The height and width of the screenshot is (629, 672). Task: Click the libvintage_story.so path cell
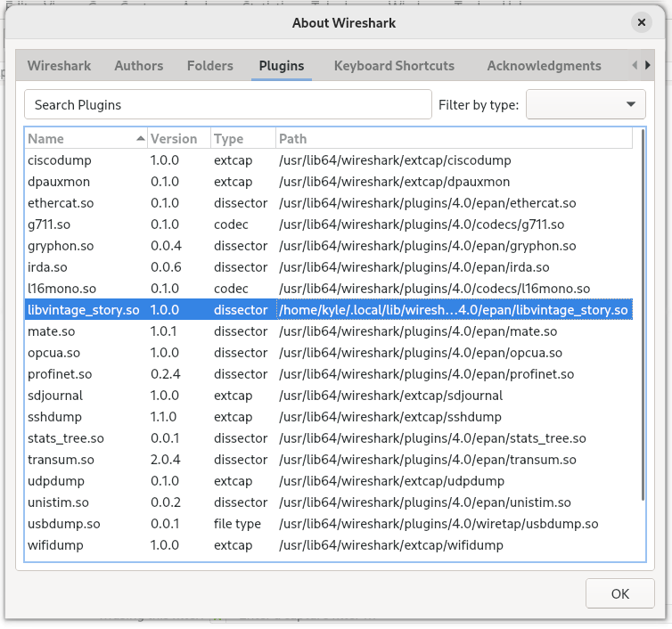coord(454,310)
